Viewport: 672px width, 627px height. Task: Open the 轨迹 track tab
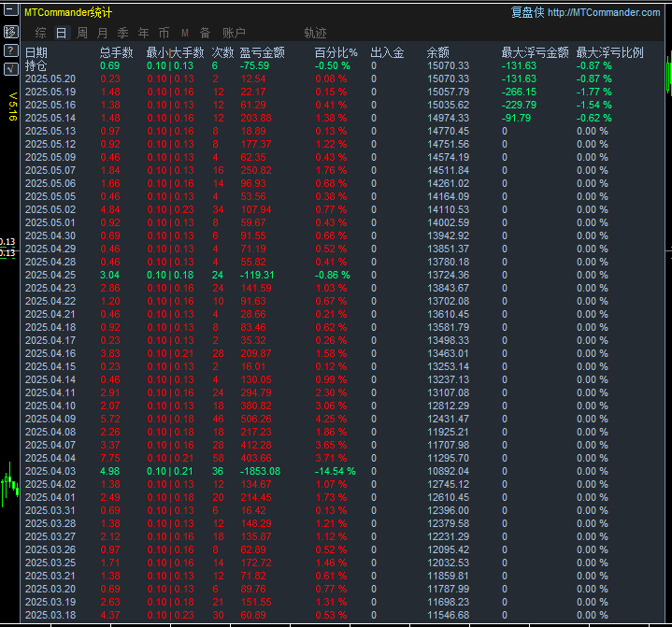(x=315, y=33)
